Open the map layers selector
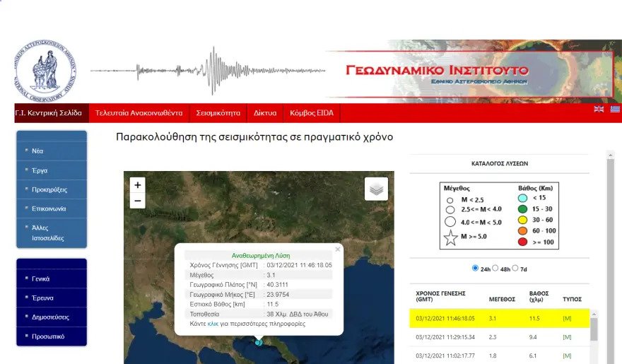The height and width of the screenshot is (364, 622). (x=376, y=189)
